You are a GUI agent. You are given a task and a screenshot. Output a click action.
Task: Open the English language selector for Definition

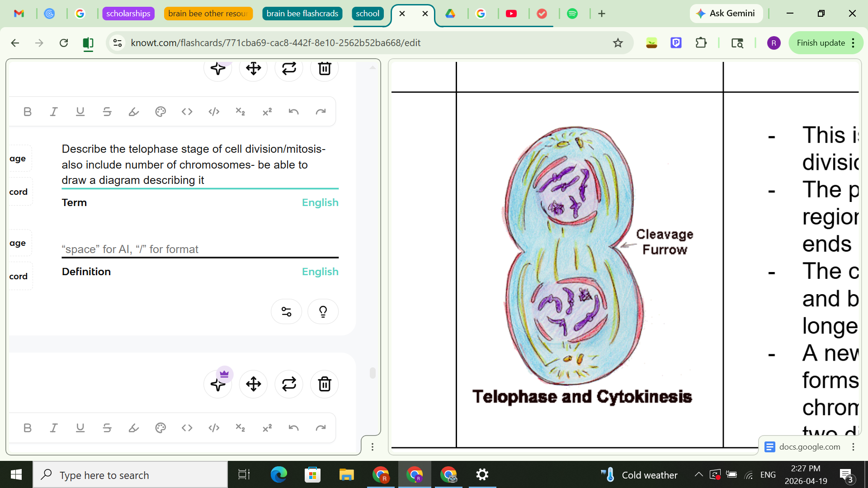(320, 272)
